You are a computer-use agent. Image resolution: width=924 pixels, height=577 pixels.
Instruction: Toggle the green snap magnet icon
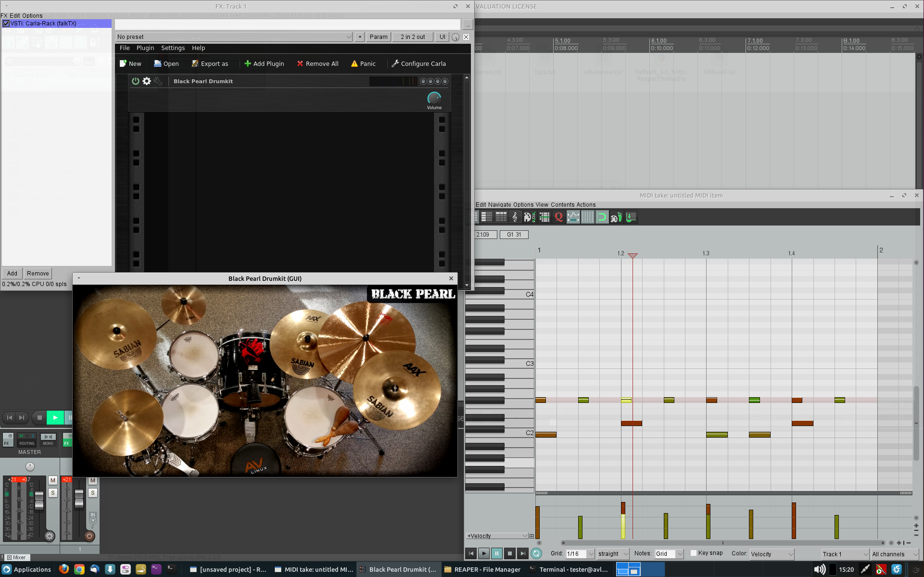602,217
